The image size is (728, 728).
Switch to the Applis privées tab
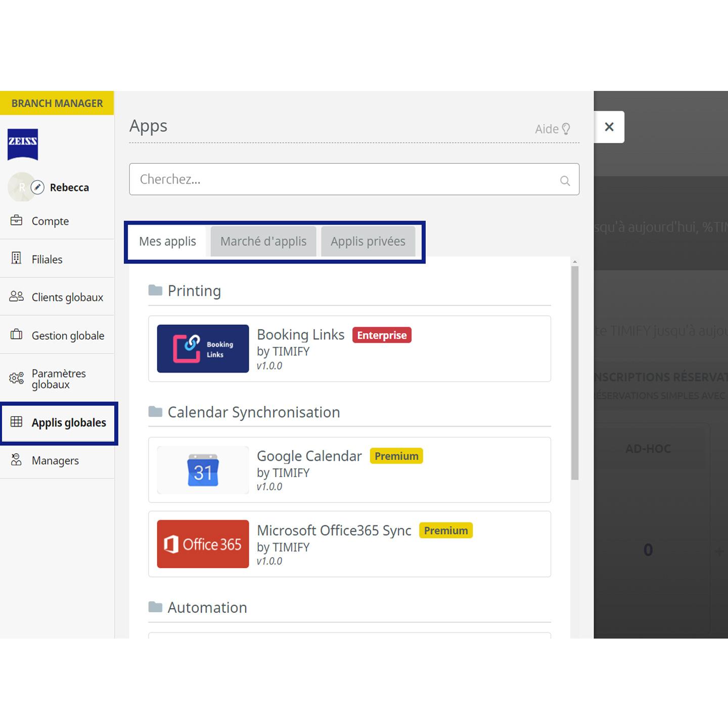tap(368, 241)
